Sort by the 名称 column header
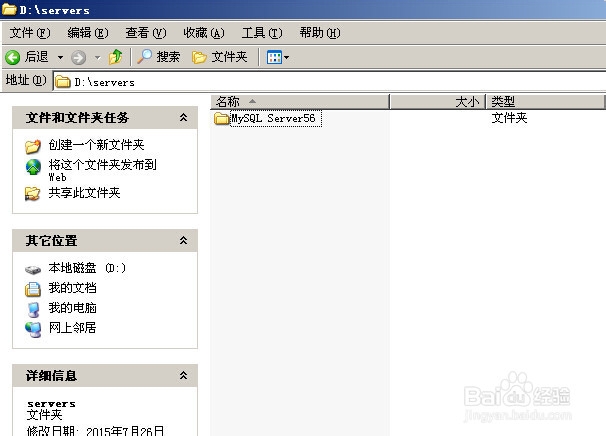Image resolution: width=606 pixels, height=436 pixels. (300, 102)
